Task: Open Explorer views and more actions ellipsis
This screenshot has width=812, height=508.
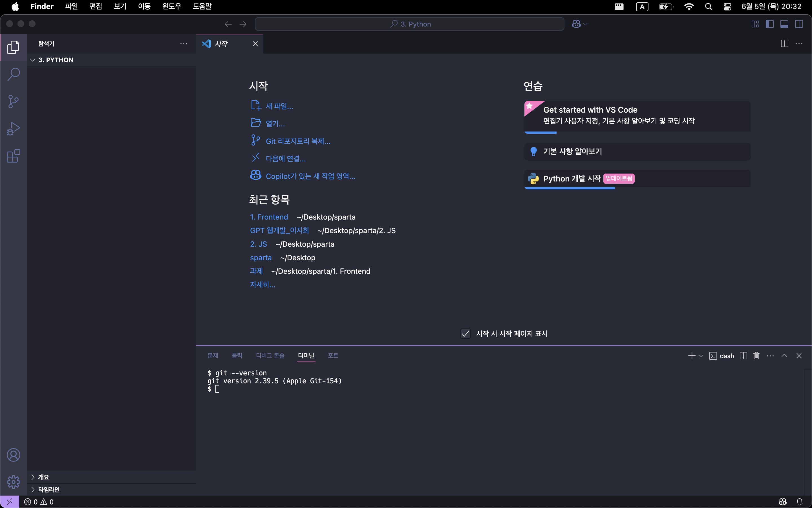Action: (x=184, y=44)
